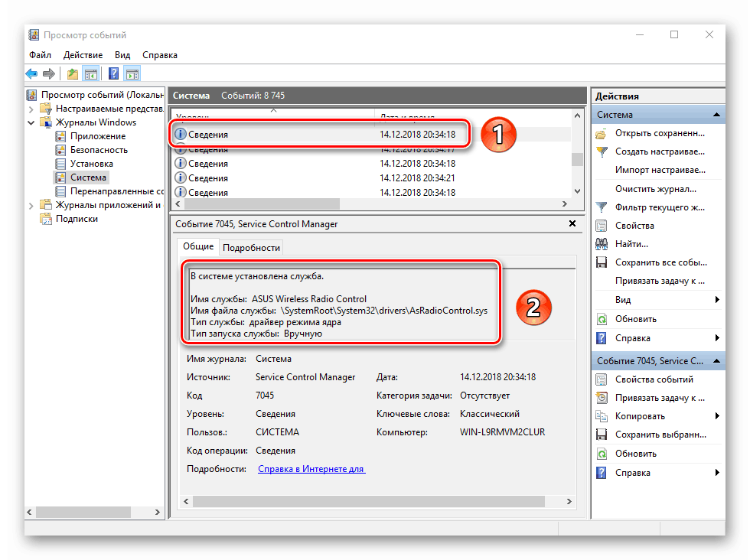The height and width of the screenshot is (560, 750).
Task: Open the Файл menu
Action: (40, 55)
